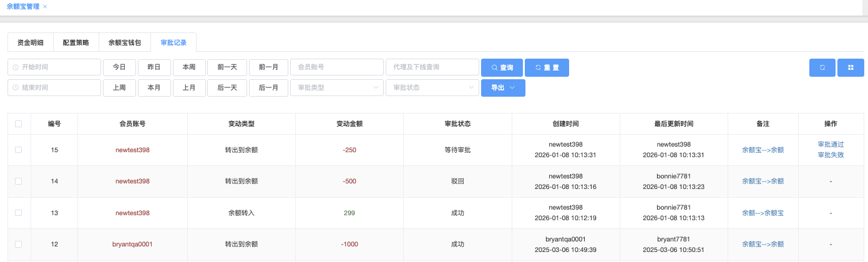Close the 余额宝管理 page tab
868x262 pixels.
(x=45, y=6)
